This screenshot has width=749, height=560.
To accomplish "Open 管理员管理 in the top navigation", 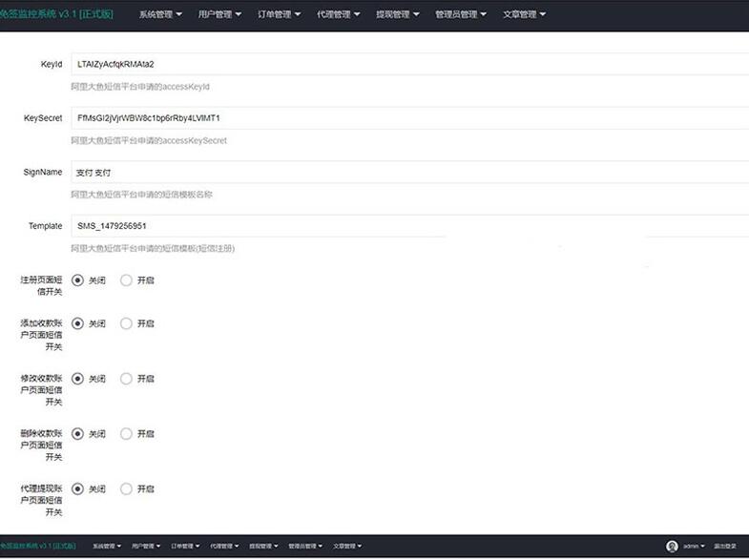I will tap(461, 14).
